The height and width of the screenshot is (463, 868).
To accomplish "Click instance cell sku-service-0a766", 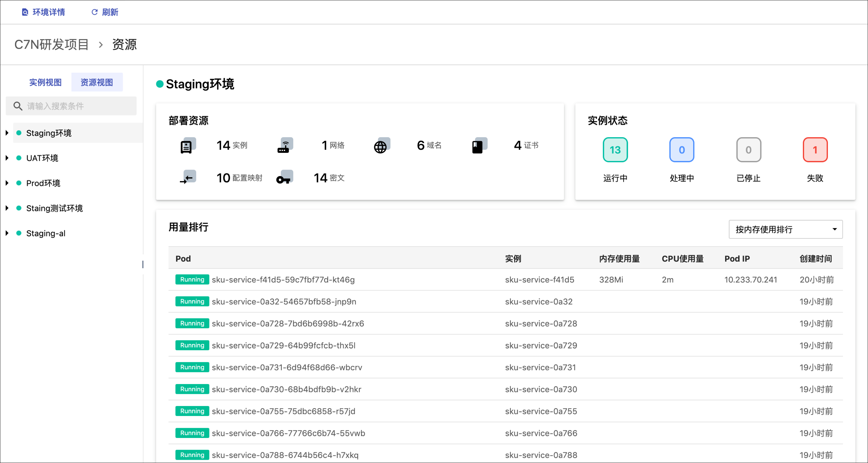I will (541, 433).
